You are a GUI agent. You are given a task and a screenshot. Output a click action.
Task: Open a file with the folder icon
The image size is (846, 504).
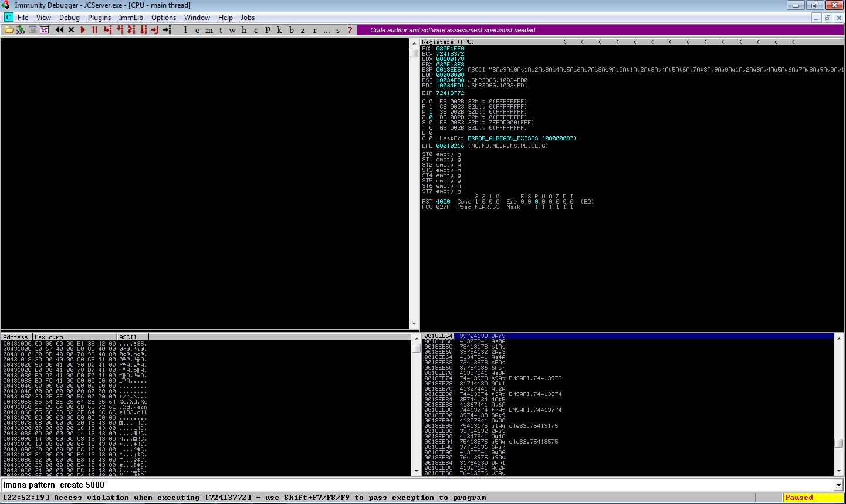point(9,30)
